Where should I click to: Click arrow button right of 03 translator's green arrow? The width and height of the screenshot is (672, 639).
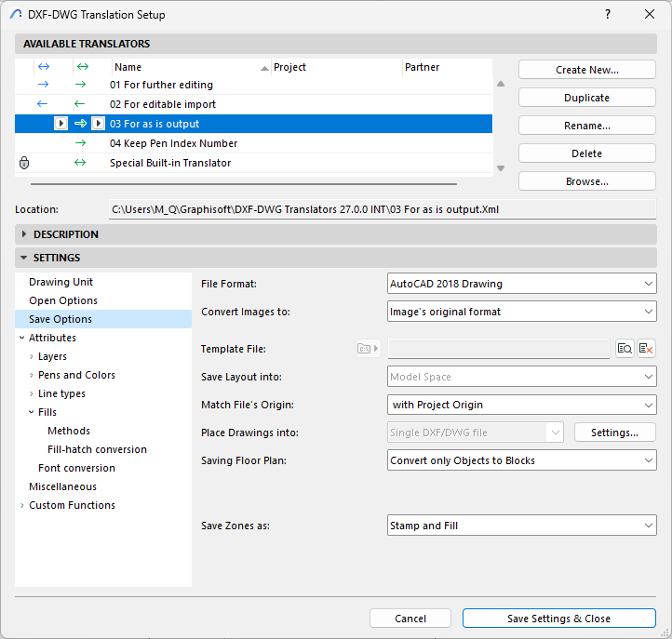(x=98, y=124)
